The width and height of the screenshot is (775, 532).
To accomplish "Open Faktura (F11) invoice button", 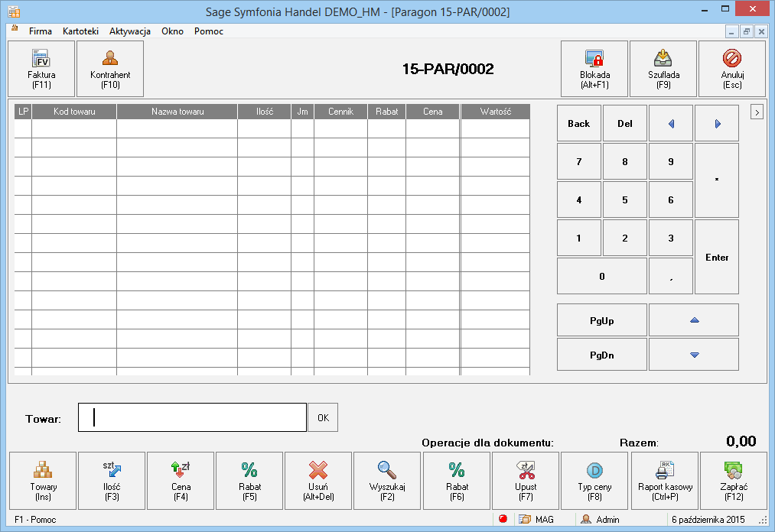I will pos(41,69).
